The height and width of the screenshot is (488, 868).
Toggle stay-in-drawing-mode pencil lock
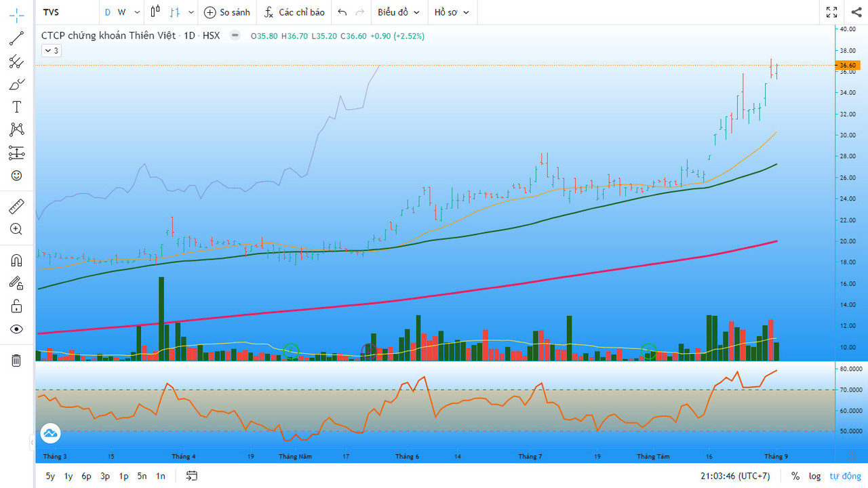point(16,283)
